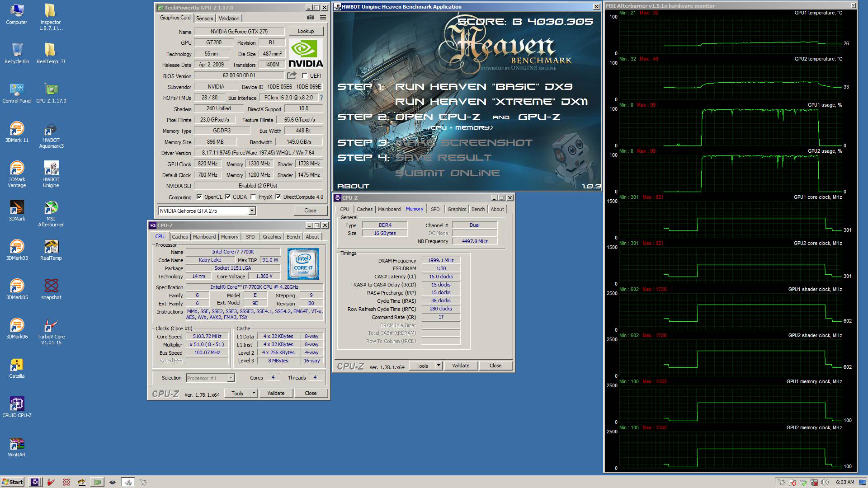Click Run Heaven "Basic" DX9 step

(484, 86)
